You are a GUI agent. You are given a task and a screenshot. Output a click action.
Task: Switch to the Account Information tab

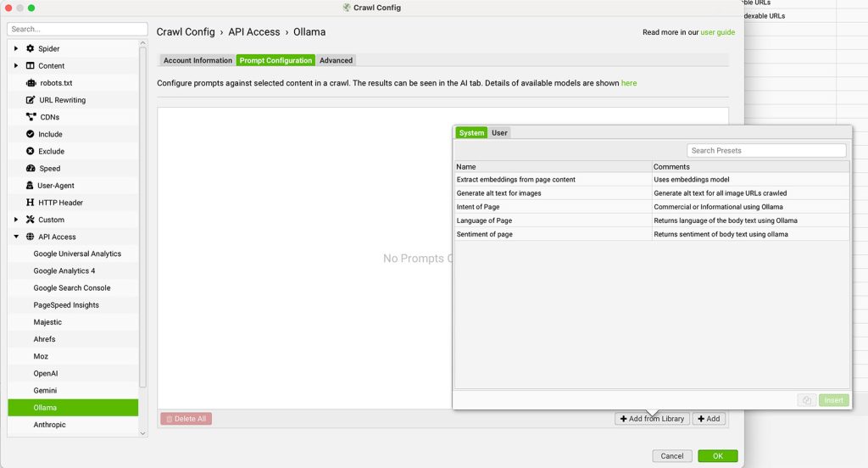[198, 60]
